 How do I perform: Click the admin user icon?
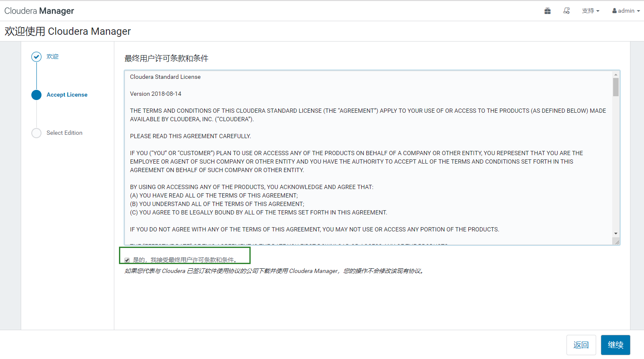point(614,11)
